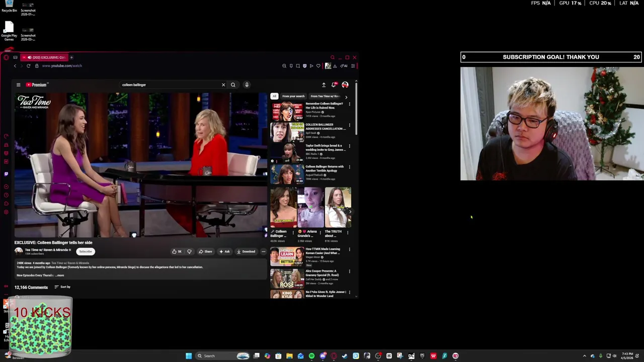Screen dimensions: 644x362
Task: Show next shorts arrow
Action: (x=350, y=211)
